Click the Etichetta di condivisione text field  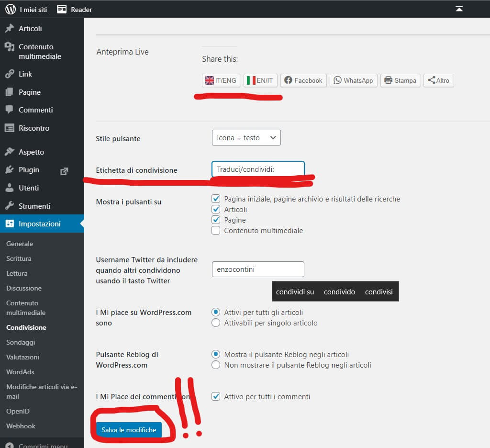click(x=258, y=169)
